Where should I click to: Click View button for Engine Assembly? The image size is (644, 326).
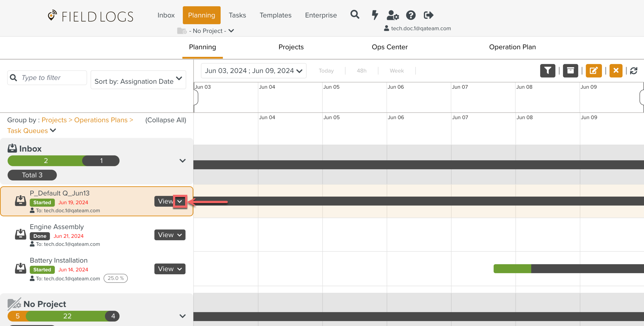(166, 235)
